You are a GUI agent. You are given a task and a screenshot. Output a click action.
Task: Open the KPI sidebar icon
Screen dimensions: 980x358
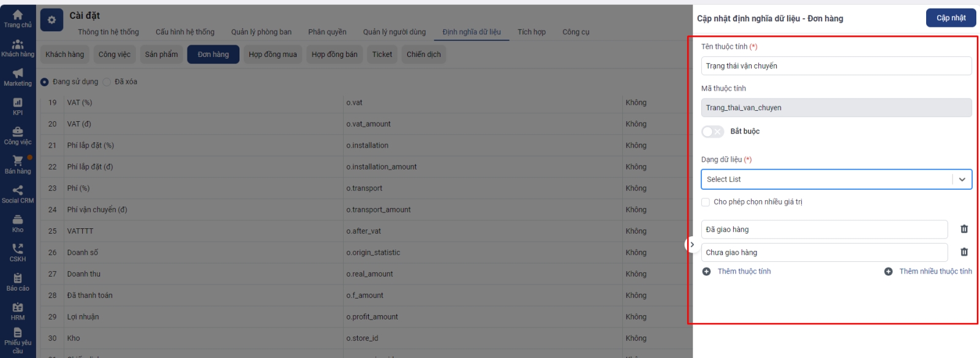pyautogui.click(x=18, y=106)
